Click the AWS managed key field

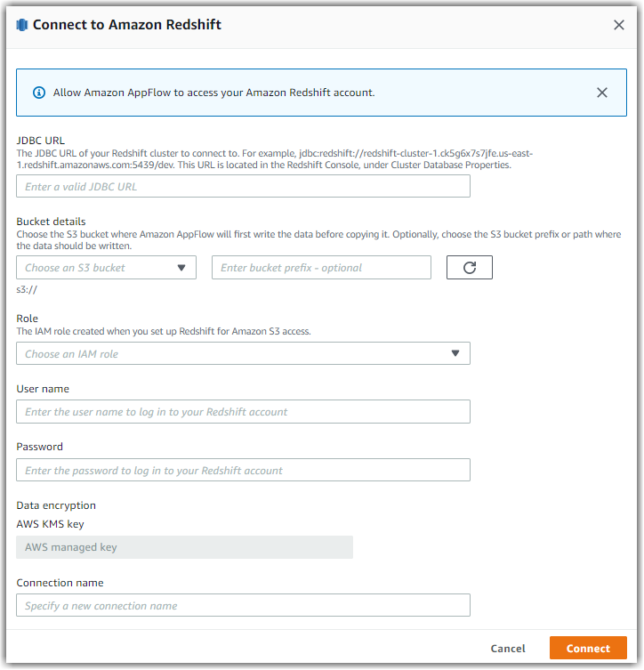(184, 547)
